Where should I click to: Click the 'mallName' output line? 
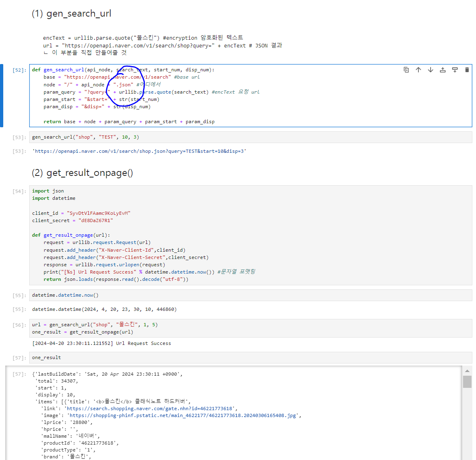(70, 436)
